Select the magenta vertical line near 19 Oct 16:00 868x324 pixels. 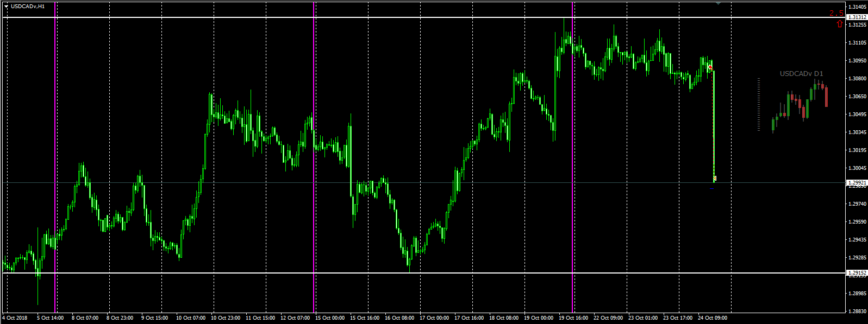(572, 156)
